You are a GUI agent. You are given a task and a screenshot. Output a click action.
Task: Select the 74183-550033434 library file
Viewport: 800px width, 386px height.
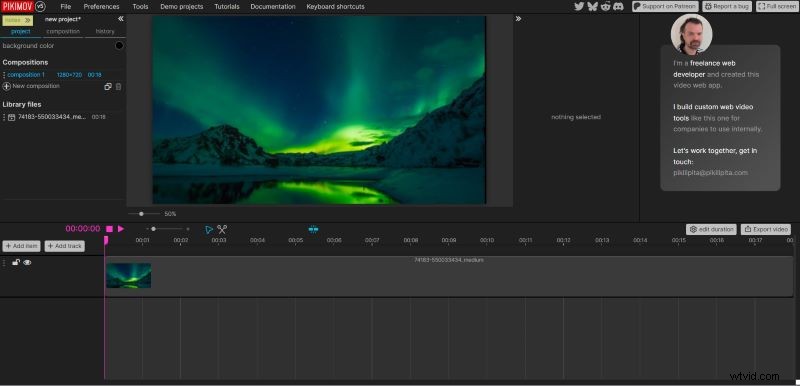tap(52, 117)
